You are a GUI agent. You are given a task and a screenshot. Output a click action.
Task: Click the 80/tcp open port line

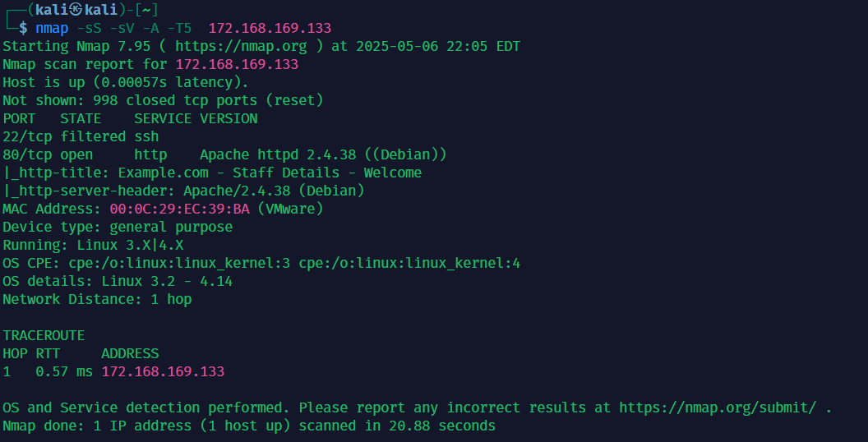point(224,154)
